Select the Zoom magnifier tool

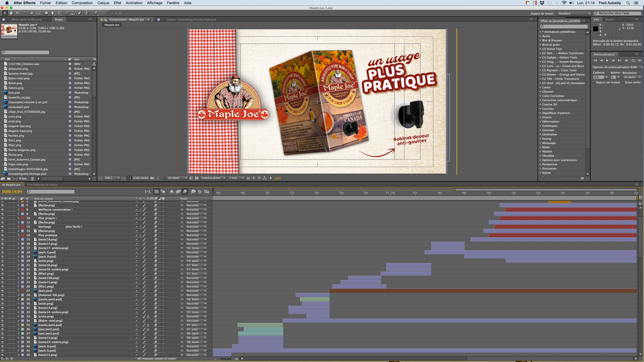[18, 13]
